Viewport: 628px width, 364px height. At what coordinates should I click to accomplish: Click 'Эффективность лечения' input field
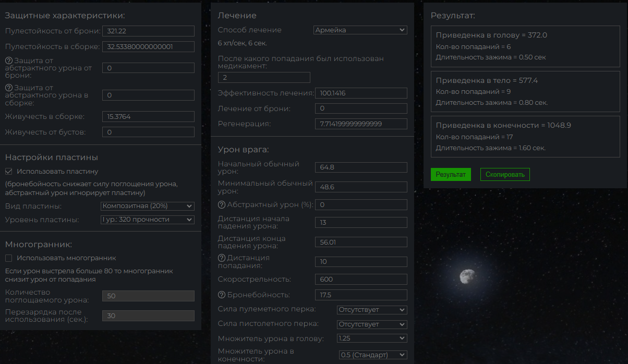click(361, 93)
